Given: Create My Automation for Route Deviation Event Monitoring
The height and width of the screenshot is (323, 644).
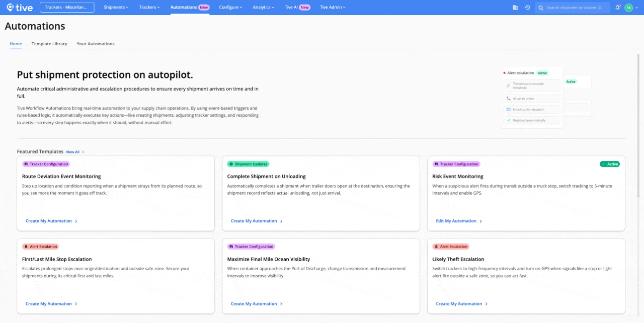Looking at the screenshot, I should pyautogui.click(x=51, y=221).
